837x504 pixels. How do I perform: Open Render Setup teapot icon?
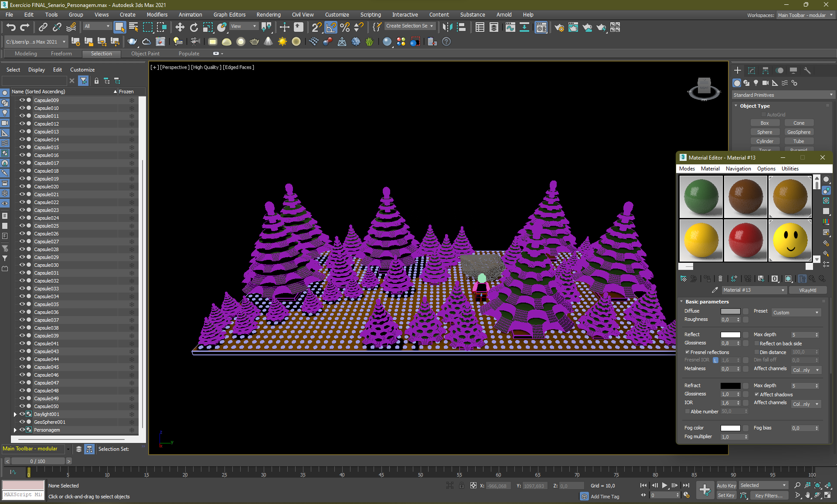[x=559, y=27]
